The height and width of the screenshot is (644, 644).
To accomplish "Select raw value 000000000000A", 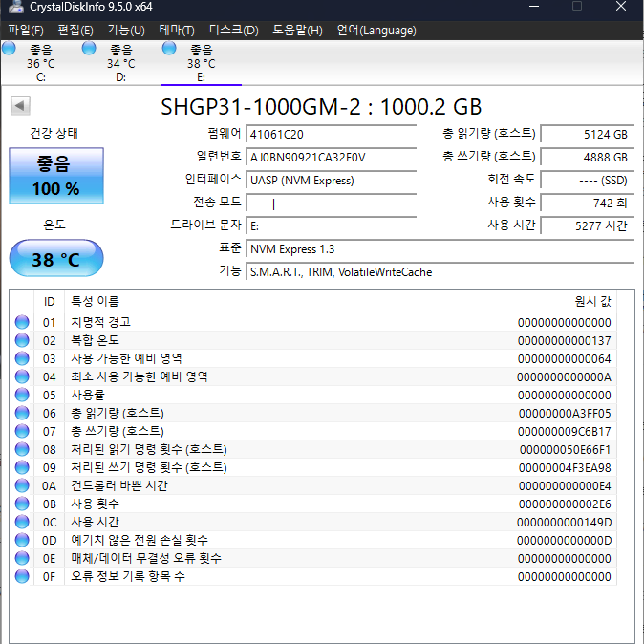I will coord(564,376).
